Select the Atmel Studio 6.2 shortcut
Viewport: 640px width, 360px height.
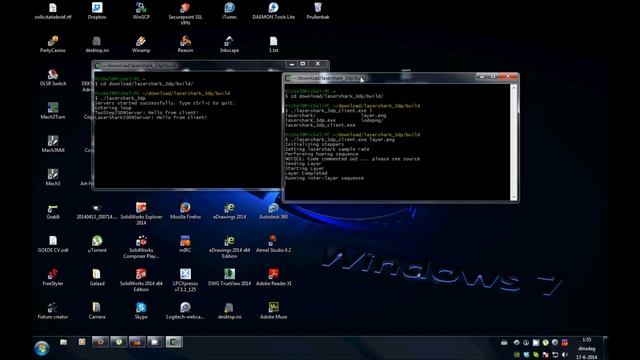273,244
